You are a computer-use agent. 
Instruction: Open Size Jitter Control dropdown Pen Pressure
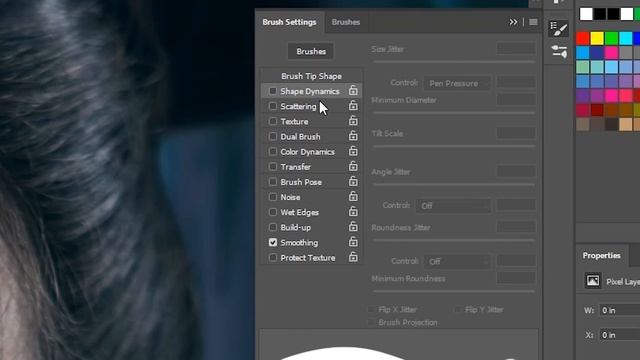coord(457,83)
